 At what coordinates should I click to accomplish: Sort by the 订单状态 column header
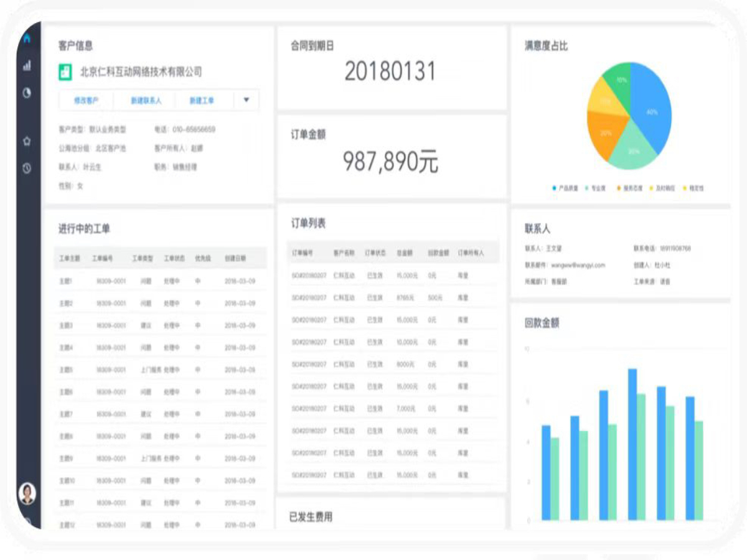point(375,253)
